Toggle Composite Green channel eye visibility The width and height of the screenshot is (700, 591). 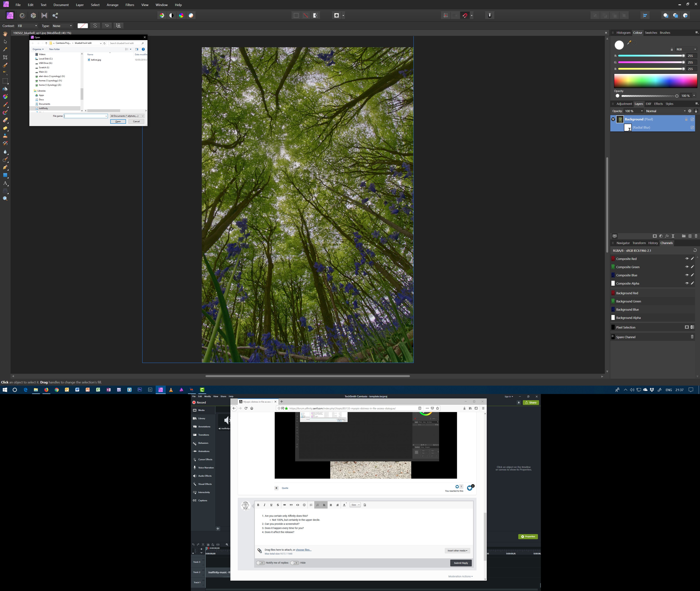pyautogui.click(x=687, y=267)
